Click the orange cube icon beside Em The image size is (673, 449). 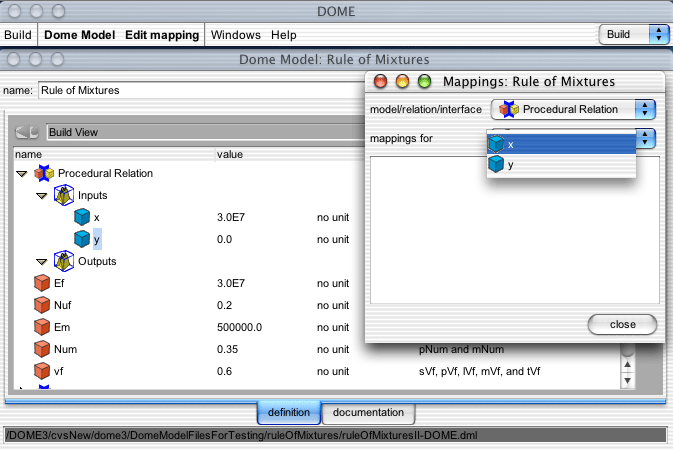point(42,327)
